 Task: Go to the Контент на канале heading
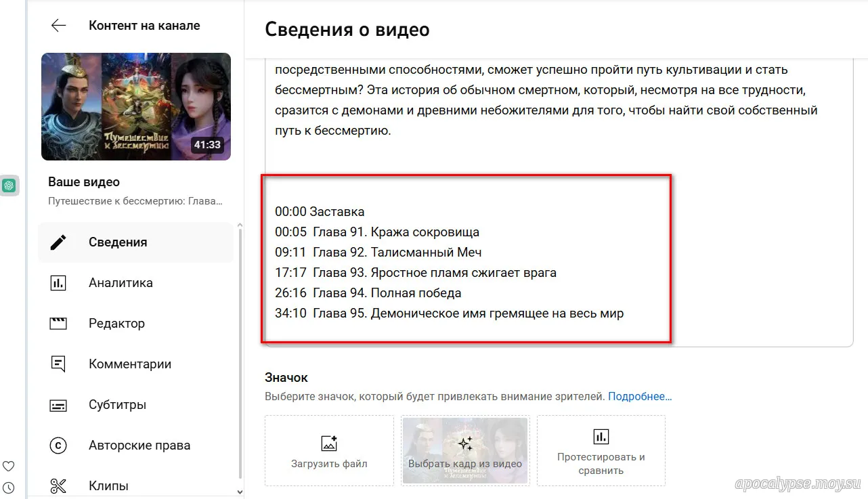pyautogui.click(x=144, y=26)
